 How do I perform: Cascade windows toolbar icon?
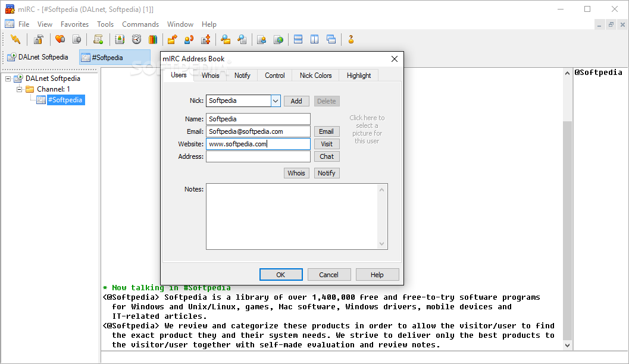(331, 39)
